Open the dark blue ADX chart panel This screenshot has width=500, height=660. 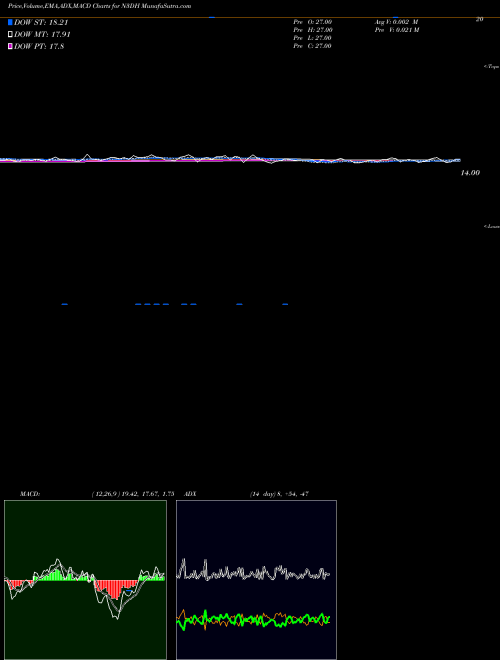(x=256, y=580)
